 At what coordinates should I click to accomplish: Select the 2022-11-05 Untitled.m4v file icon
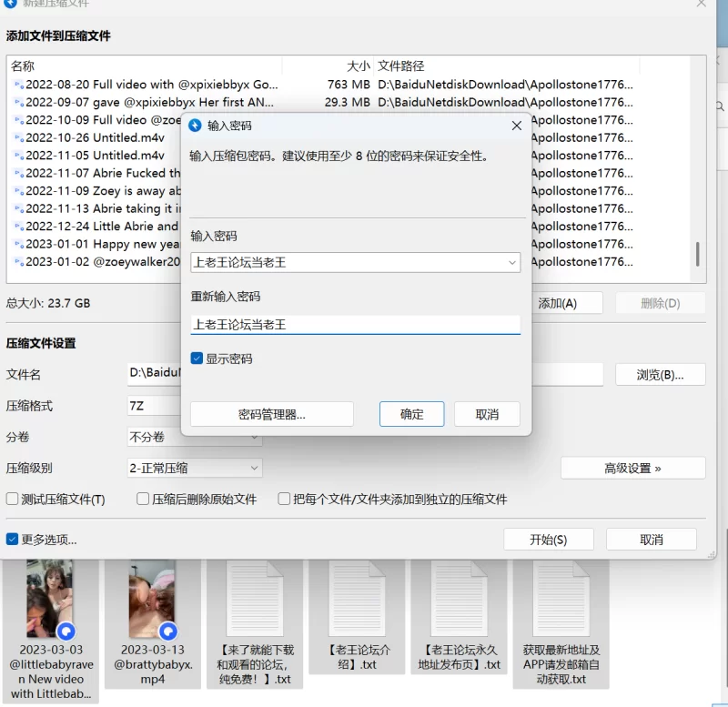18,156
